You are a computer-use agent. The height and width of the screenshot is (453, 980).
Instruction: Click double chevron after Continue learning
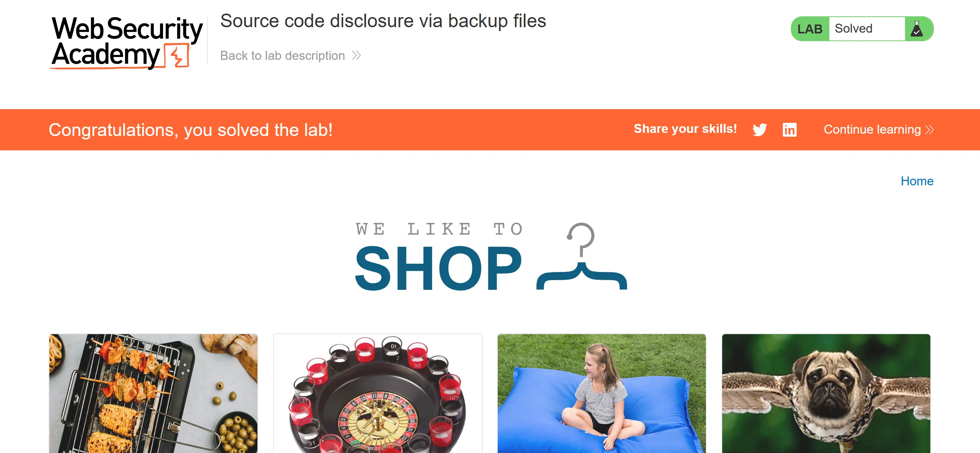point(930,129)
